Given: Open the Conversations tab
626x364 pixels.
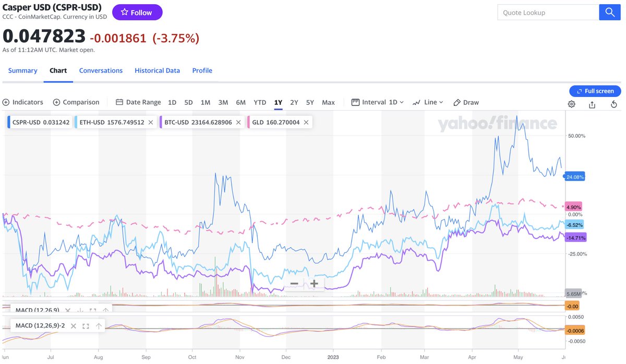Looking at the screenshot, I should pos(101,70).
